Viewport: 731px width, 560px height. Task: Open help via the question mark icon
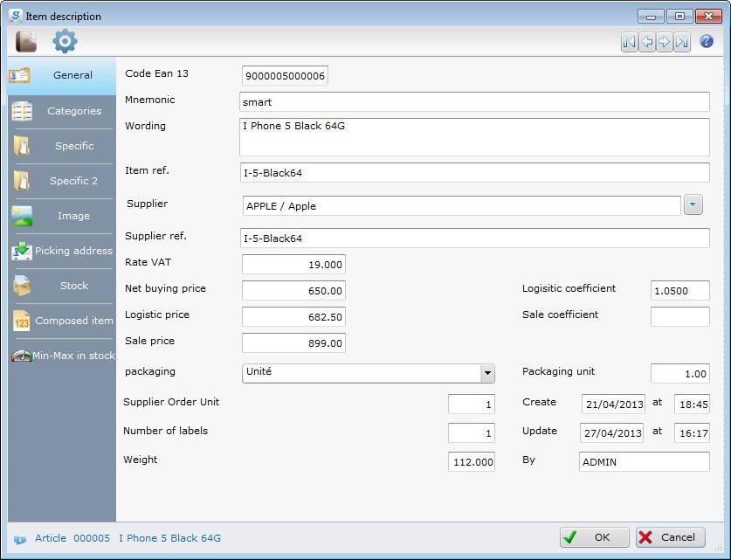[x=704, y=42]
